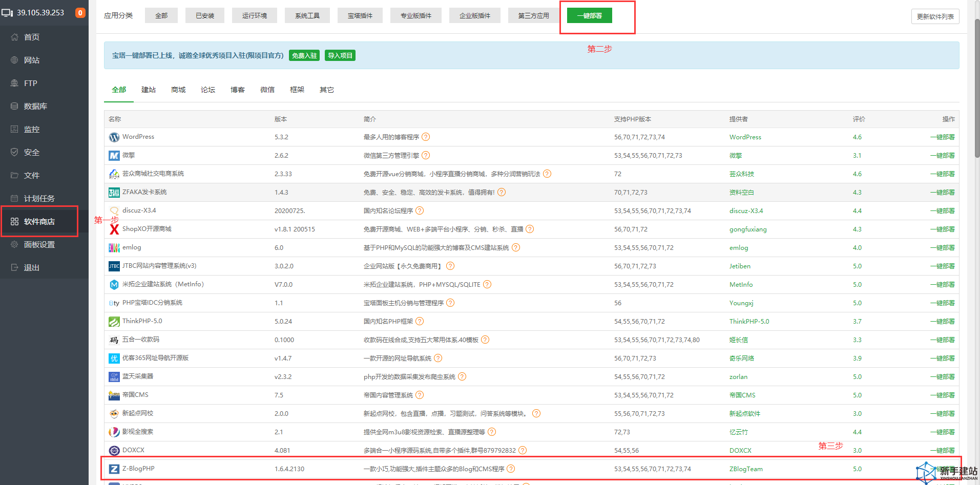Click help icon beside discuz 国内知名论坛程序

tap(420, 210)
